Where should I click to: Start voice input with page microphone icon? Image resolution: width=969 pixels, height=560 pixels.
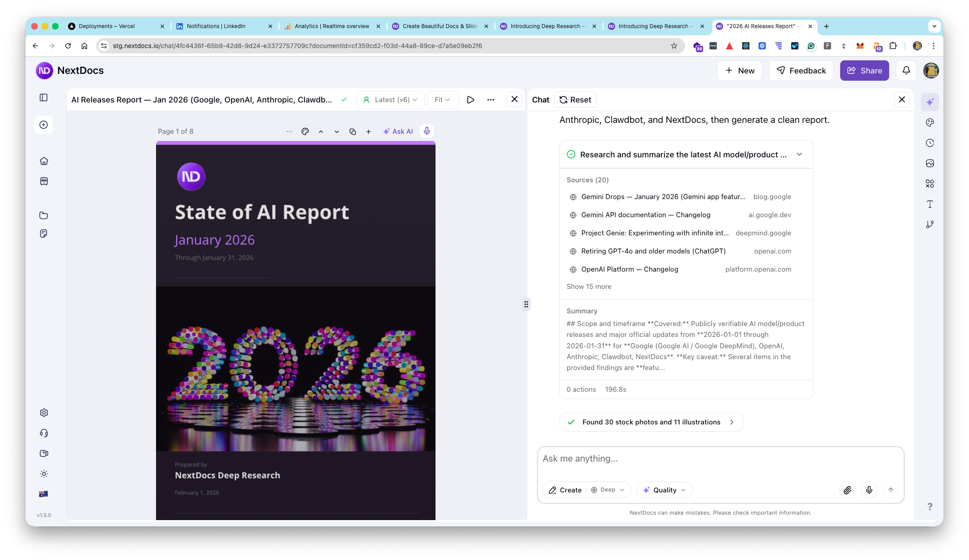click(x=426, y=131)
